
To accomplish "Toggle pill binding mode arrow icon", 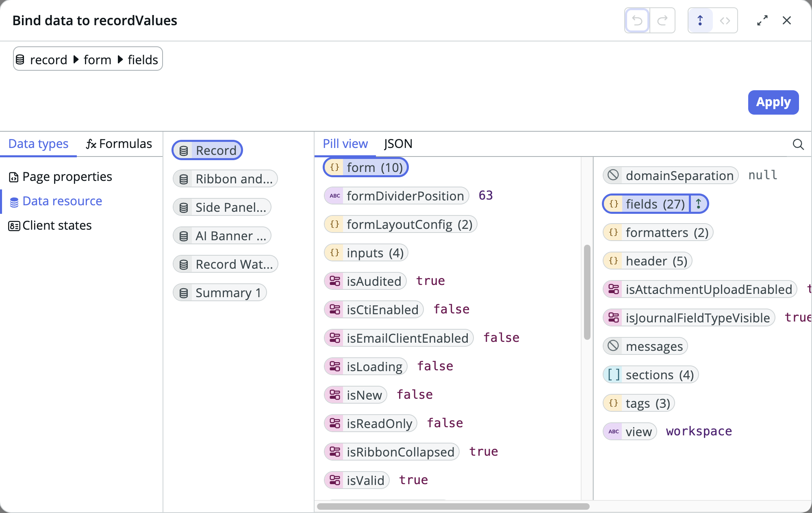I will point(700,20).
